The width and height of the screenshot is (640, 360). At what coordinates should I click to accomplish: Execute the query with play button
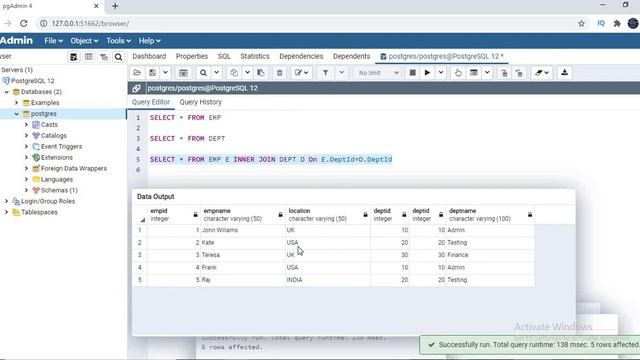point(427,73)
